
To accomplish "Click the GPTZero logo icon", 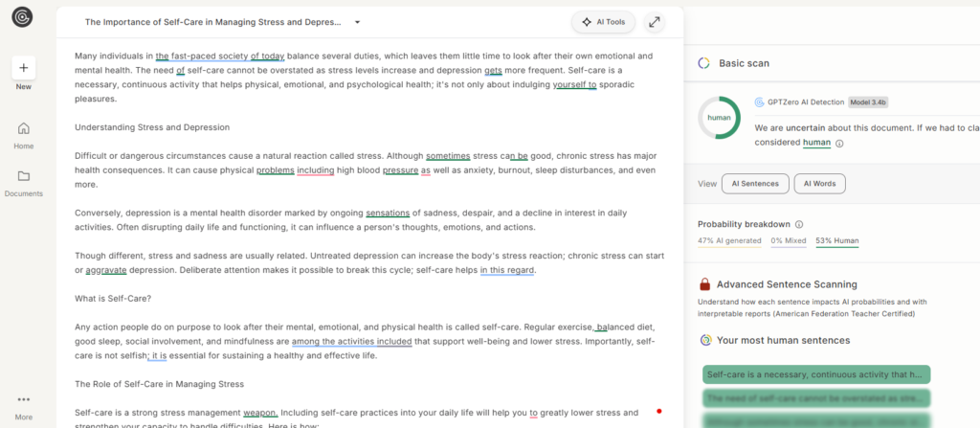I will (23, 17).
